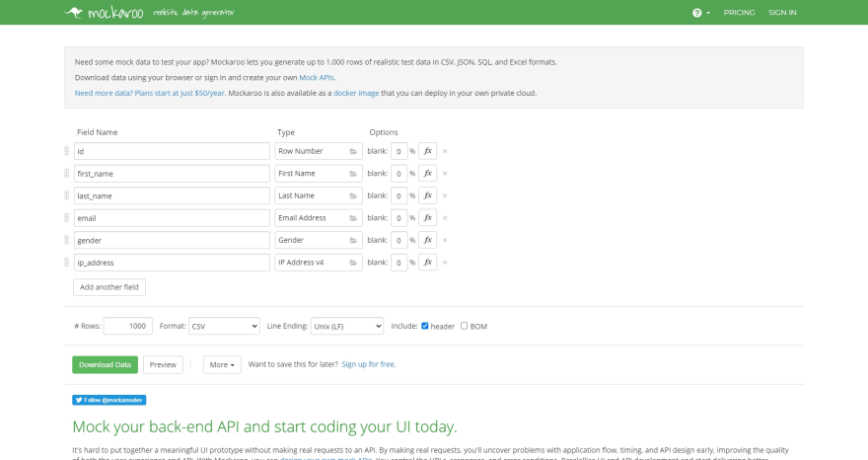Focus the number of rows input
The width and height of the screenshot is (868, 460).
[127, 326]
